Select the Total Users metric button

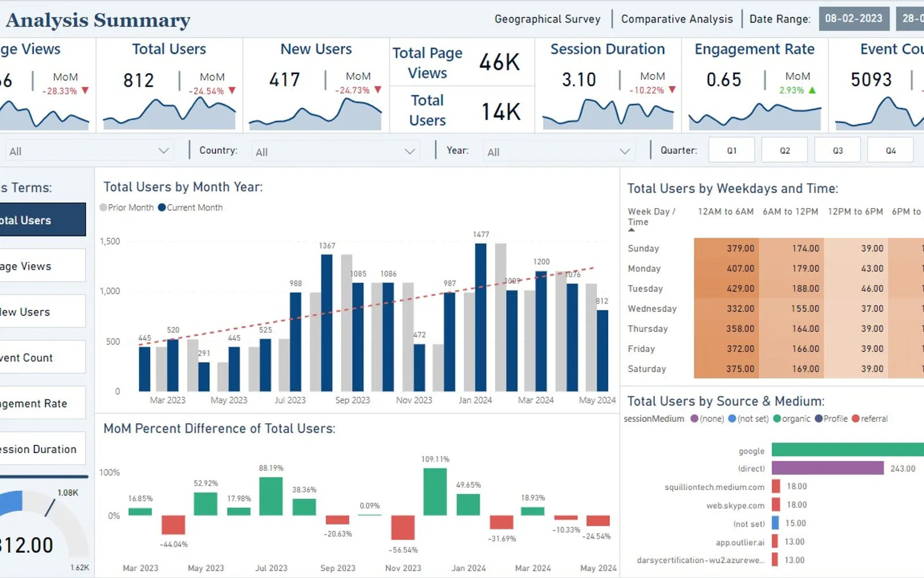[x=43, y=220]
